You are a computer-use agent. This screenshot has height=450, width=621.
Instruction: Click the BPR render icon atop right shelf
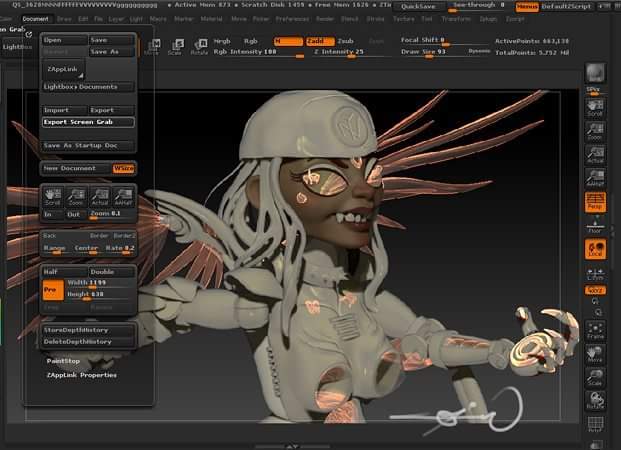click(595, 72)
